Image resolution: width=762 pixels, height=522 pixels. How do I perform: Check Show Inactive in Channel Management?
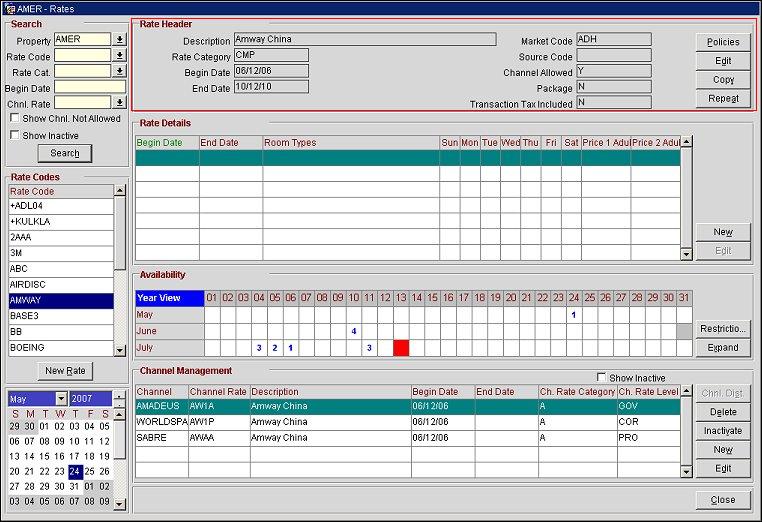600,377
